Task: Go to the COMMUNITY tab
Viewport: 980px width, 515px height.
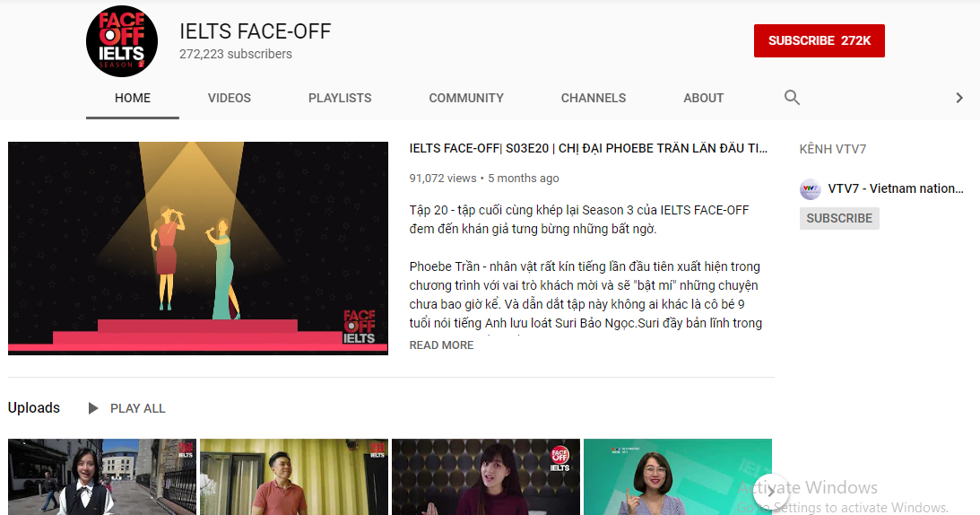Action: pyautogui.click(x=466, y=98)
